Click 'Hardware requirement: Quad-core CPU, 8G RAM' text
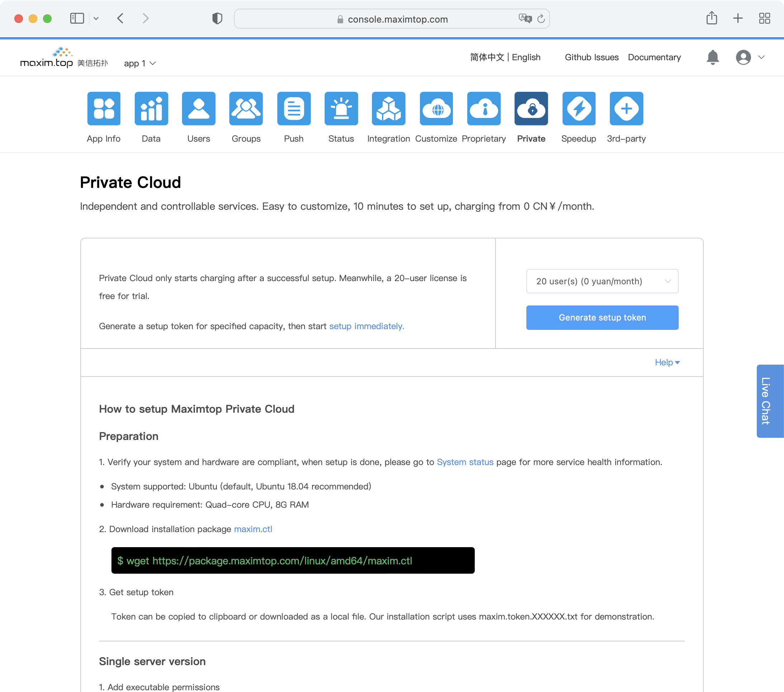 point(210,505)
